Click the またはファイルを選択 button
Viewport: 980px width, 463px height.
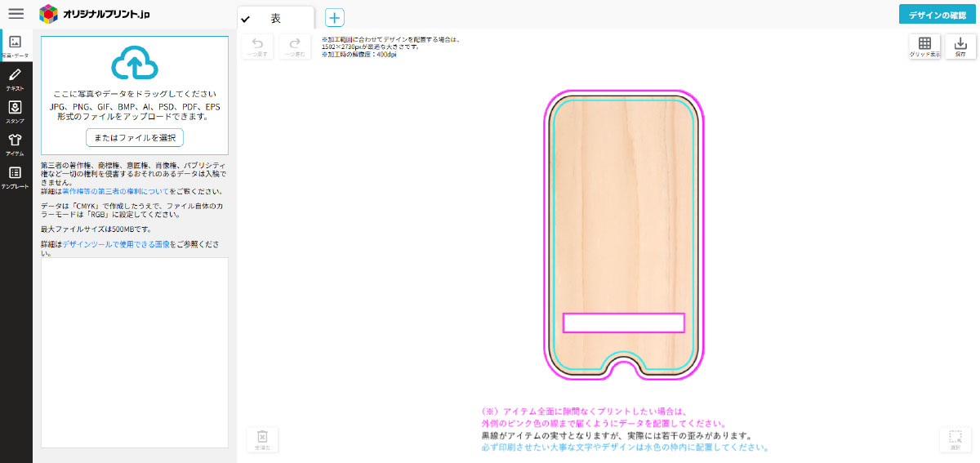pos(135,137)
